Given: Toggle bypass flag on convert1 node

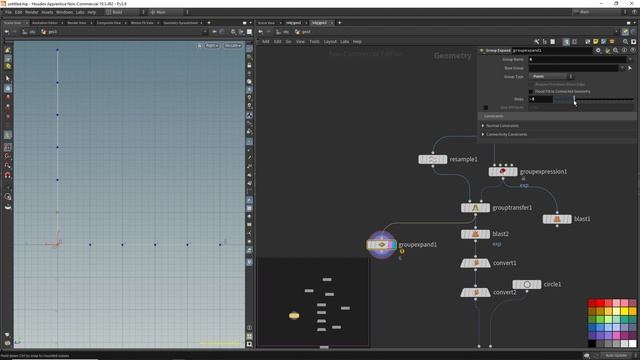Looking at the screenshot, I should (x=464, y=263).
